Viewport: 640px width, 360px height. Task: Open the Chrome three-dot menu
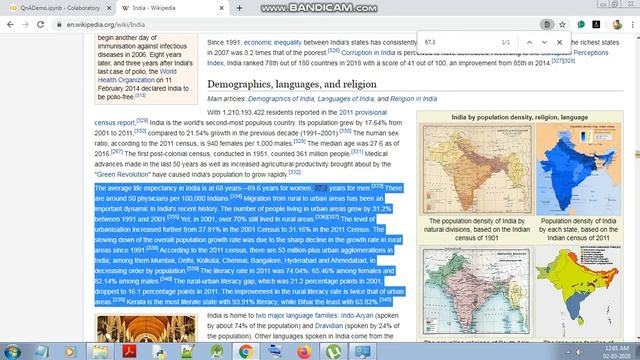point(632,24)
